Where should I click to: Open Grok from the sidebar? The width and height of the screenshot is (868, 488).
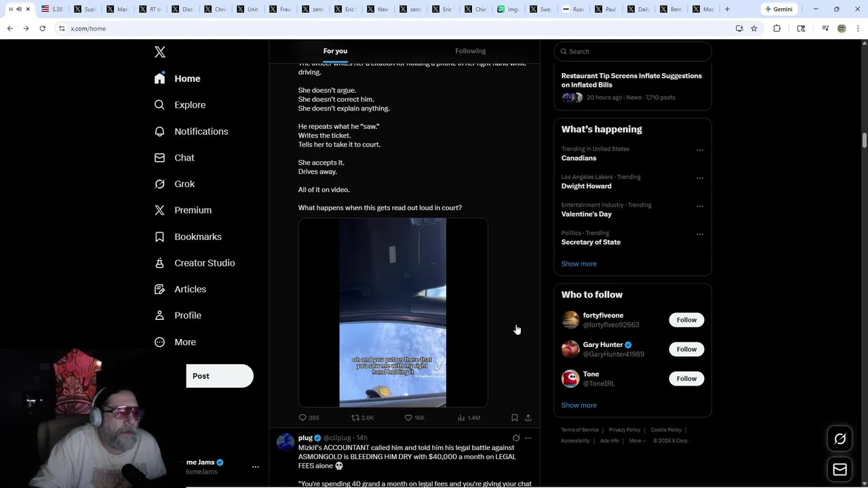pos(174,184)
